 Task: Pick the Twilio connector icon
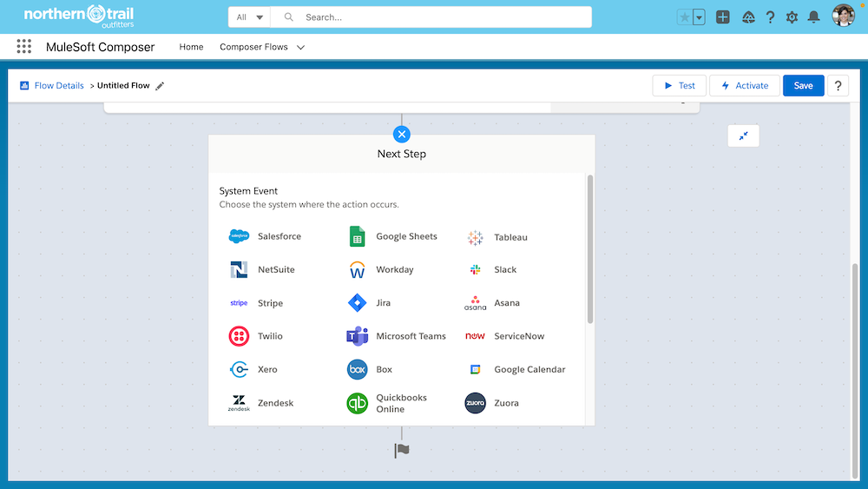239,336
